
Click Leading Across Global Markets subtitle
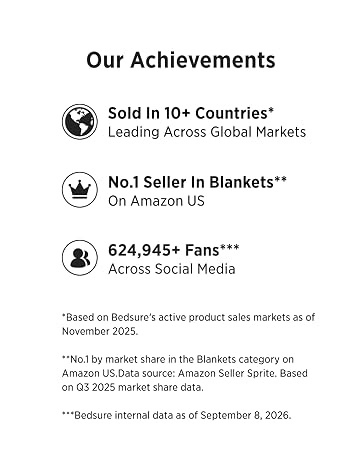(x=207, y=132)
